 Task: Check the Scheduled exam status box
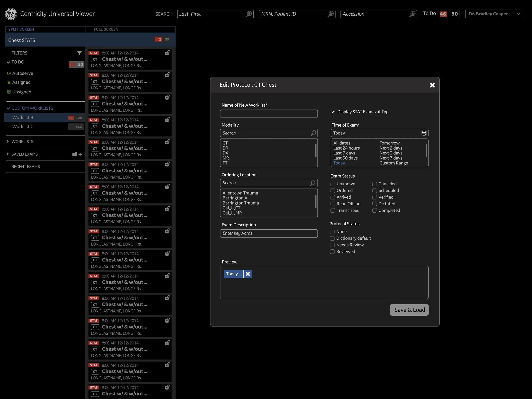click(x=375, y=191)
